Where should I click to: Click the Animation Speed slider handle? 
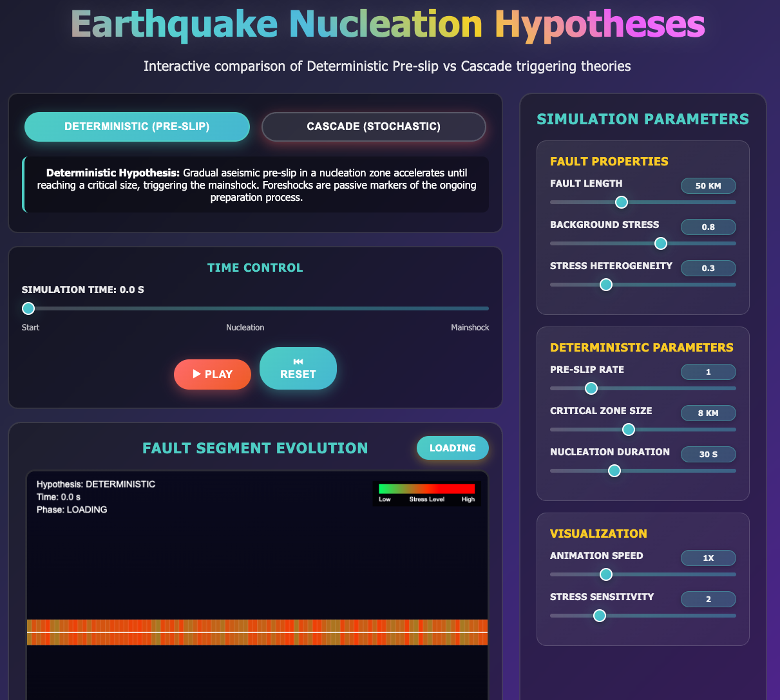tap(606, 574)
